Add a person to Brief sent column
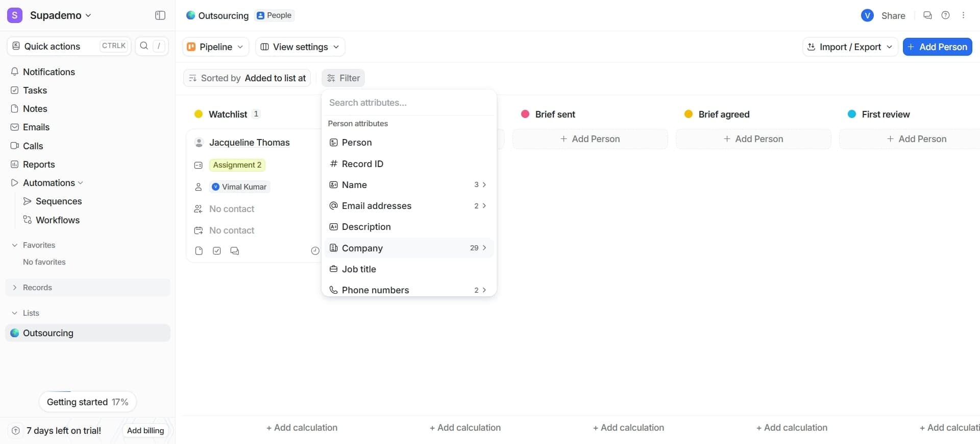The width and height of the screenshot is (980, 444). click(590, 139)
